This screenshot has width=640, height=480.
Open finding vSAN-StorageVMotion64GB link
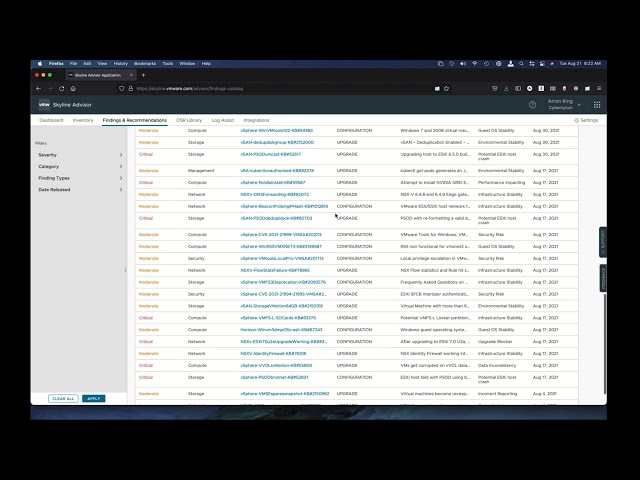282,306
